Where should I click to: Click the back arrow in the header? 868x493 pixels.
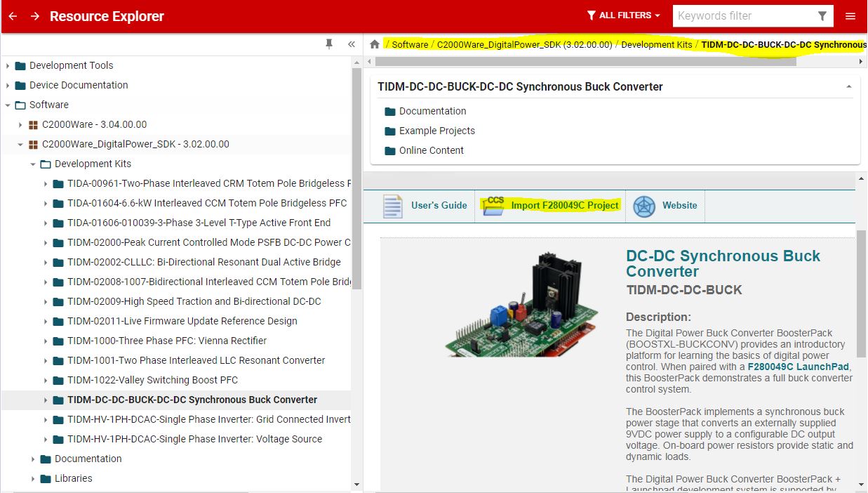click(x=13, y=15)
